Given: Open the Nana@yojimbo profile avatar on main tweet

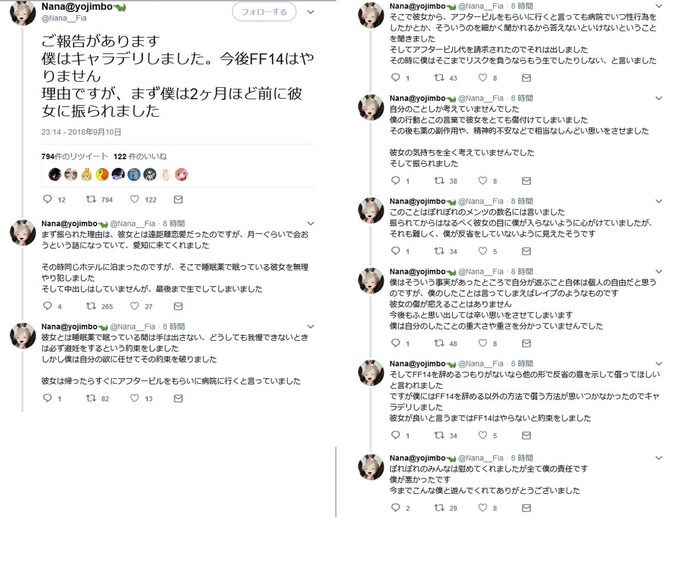Looking at the screenshot, I should tap(23, 13).
